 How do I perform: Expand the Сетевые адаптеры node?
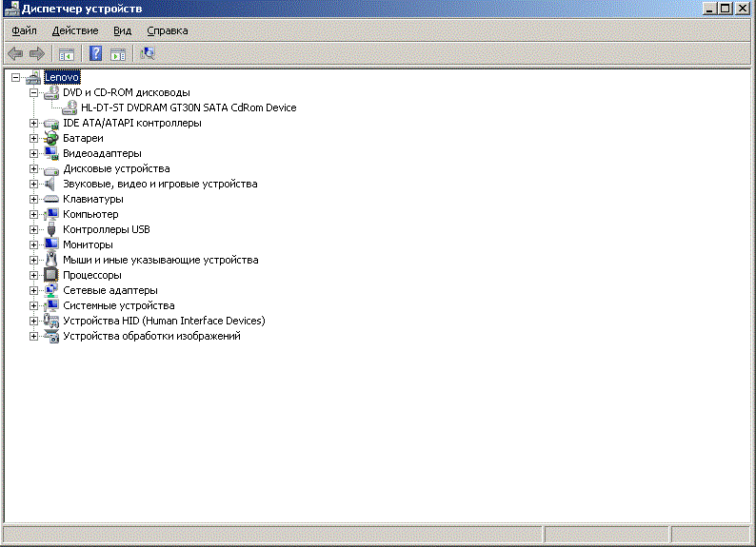[33, 290]
